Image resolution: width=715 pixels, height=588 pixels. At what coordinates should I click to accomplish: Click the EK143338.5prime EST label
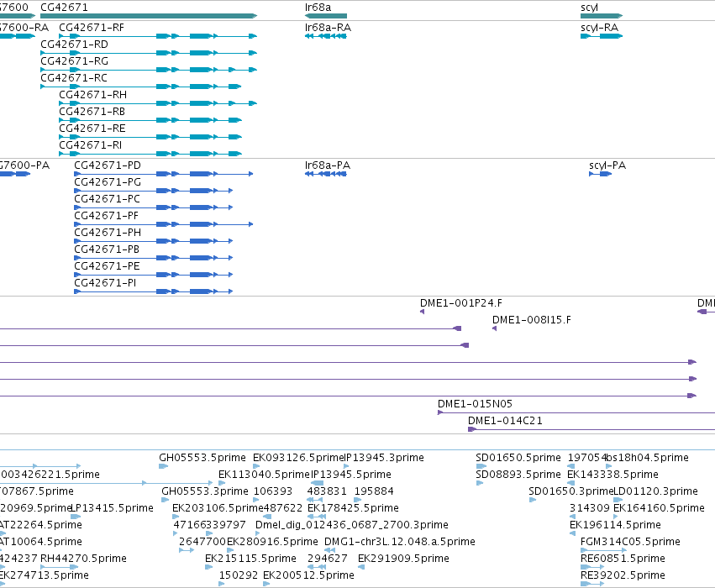612,475
